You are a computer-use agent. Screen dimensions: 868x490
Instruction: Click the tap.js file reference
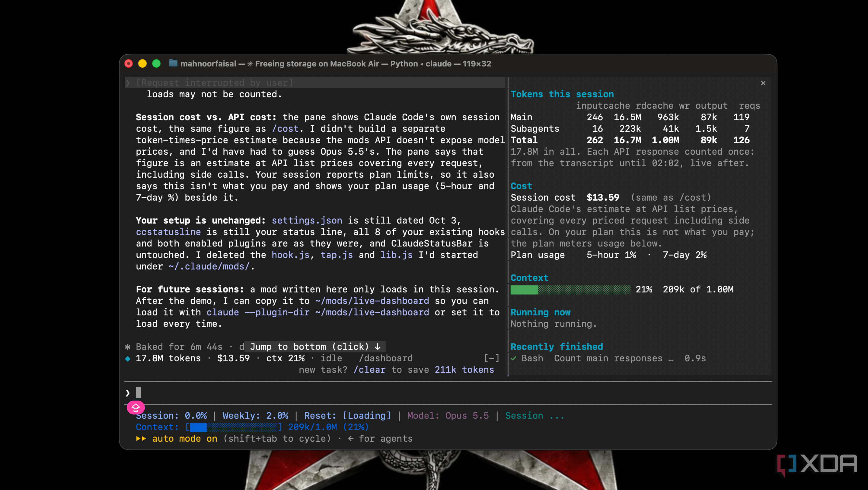337,255
